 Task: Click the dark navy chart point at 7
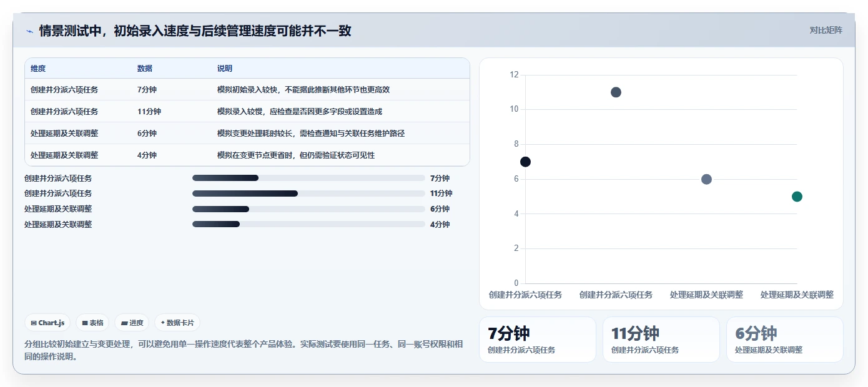525,162
